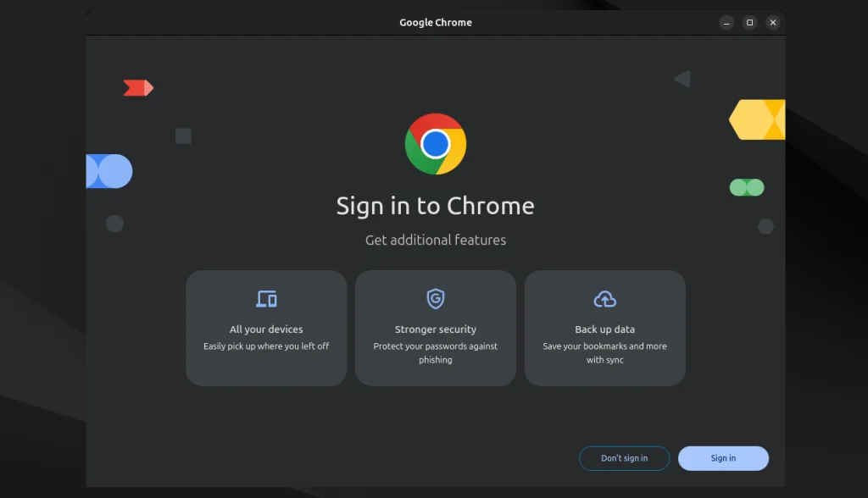The image size is (868, 498).
Task: Click the green pill shape
Action: (747, 187)
